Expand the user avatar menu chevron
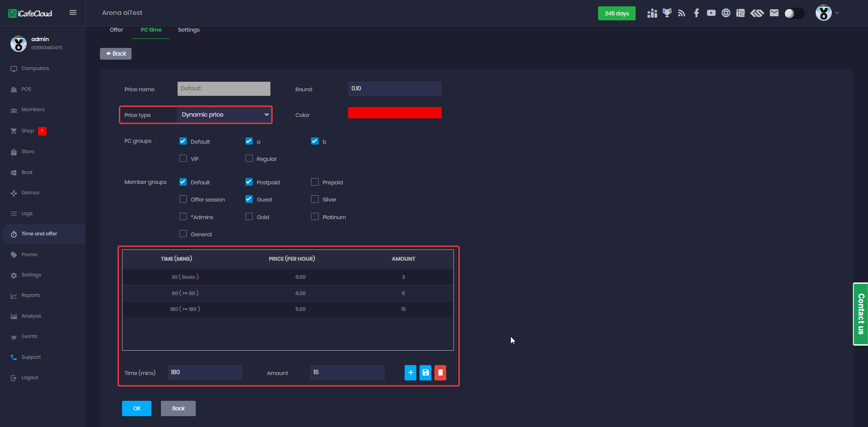Image resolution: width=868 pixels, height=427 pixels. click(837, 13)
